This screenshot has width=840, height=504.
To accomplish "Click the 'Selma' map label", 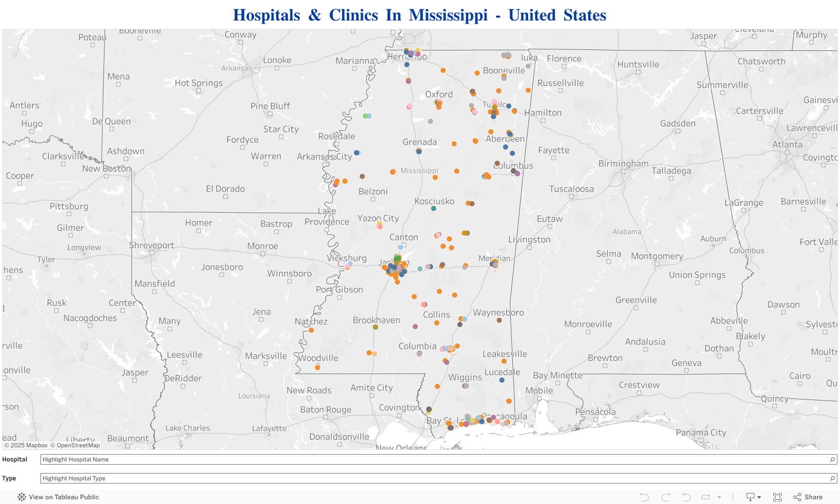I will pyautogui.click(x=608, y=254).
